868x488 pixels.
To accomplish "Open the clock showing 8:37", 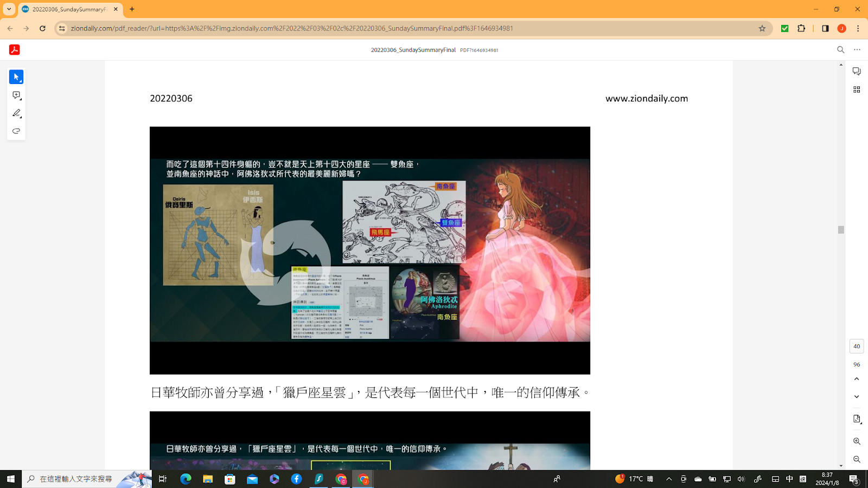I will (827, 479).
